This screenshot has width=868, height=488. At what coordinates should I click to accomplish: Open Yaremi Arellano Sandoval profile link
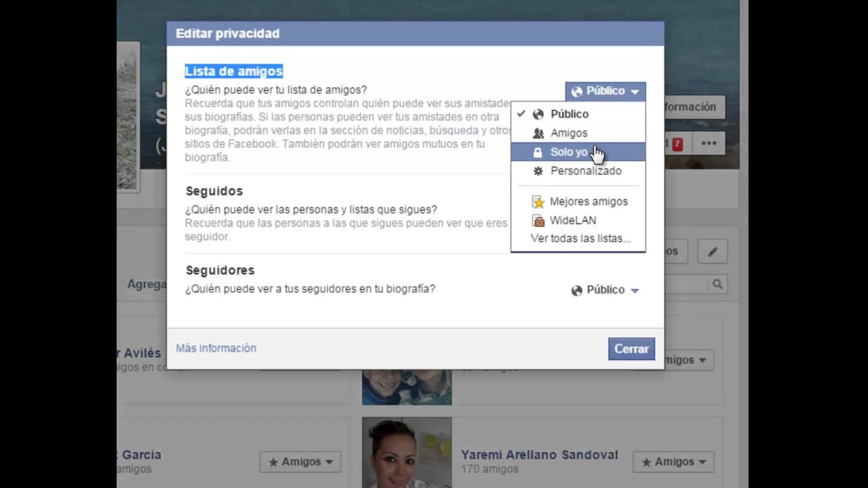(x=540, y=455)
